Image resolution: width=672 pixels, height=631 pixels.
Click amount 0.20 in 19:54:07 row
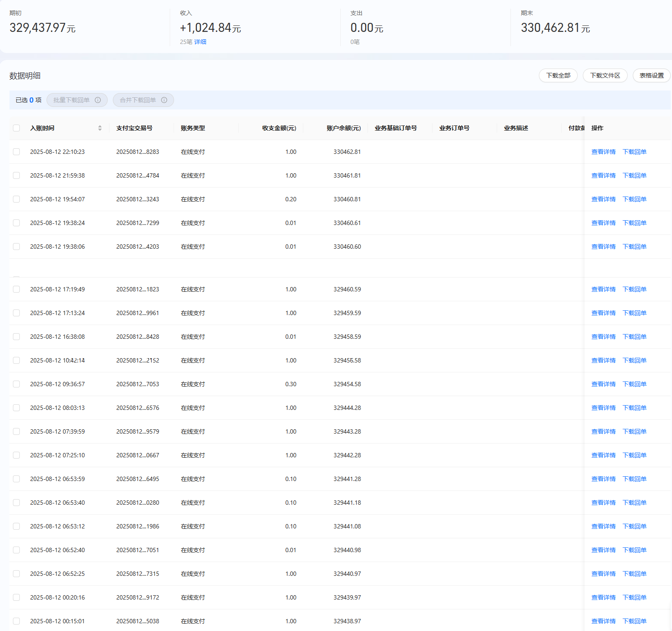pos(291,199)
